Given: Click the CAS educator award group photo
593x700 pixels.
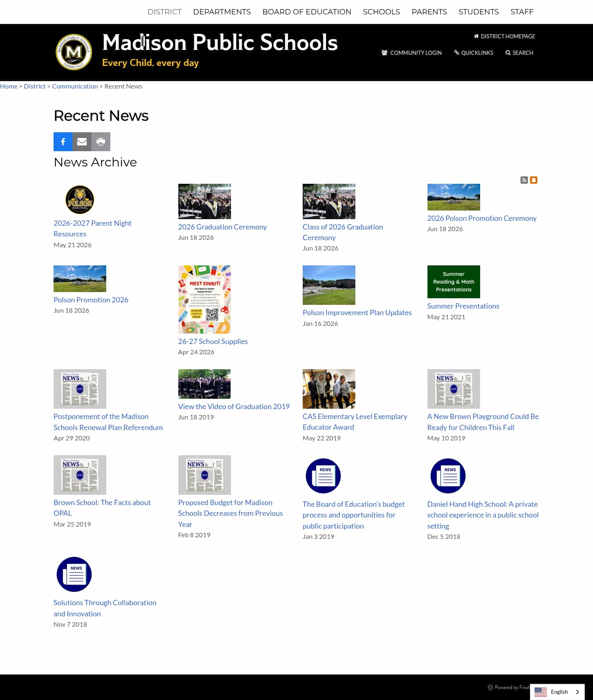Looking at the screenshot, I should 329,389.
